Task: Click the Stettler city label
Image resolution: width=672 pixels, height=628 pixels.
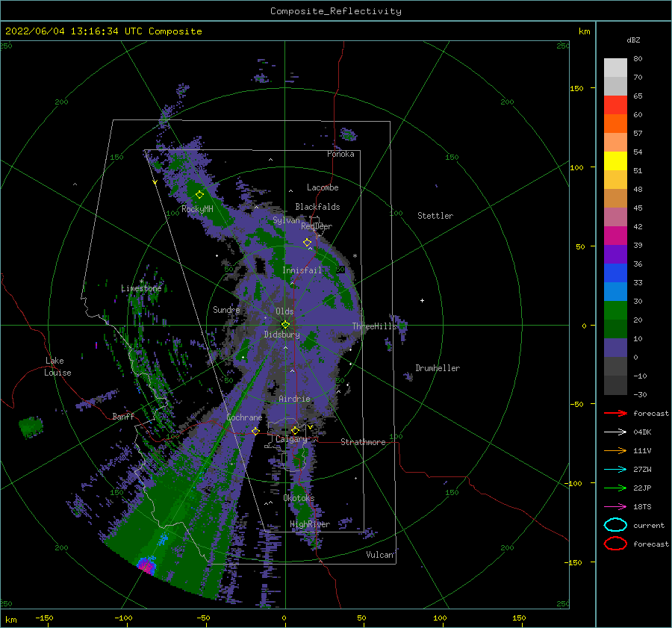Action: (435, 216)
